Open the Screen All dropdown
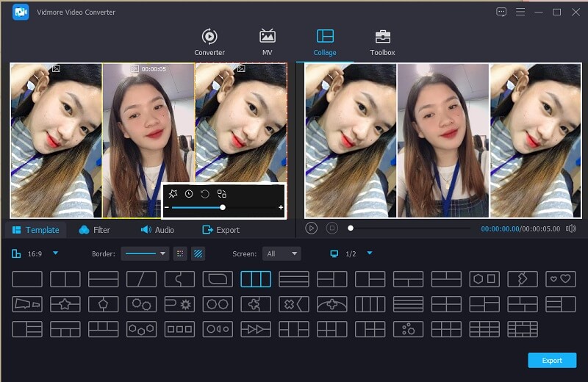 (x=282, y=253)
